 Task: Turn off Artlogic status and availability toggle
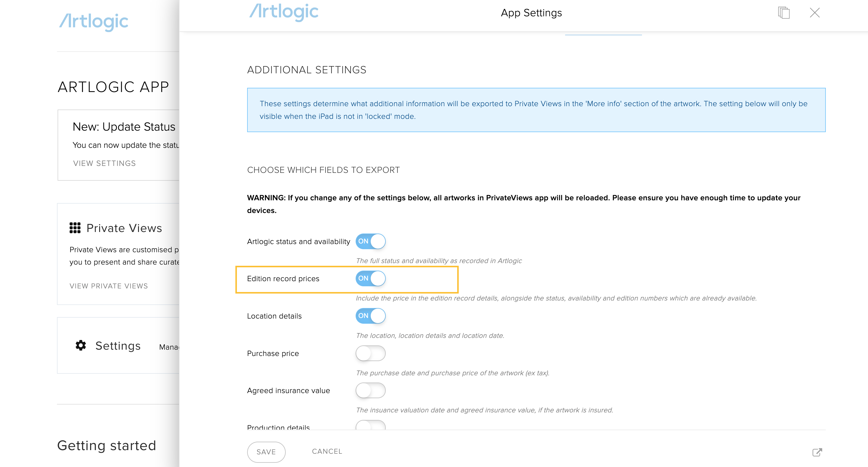point(370,241)
